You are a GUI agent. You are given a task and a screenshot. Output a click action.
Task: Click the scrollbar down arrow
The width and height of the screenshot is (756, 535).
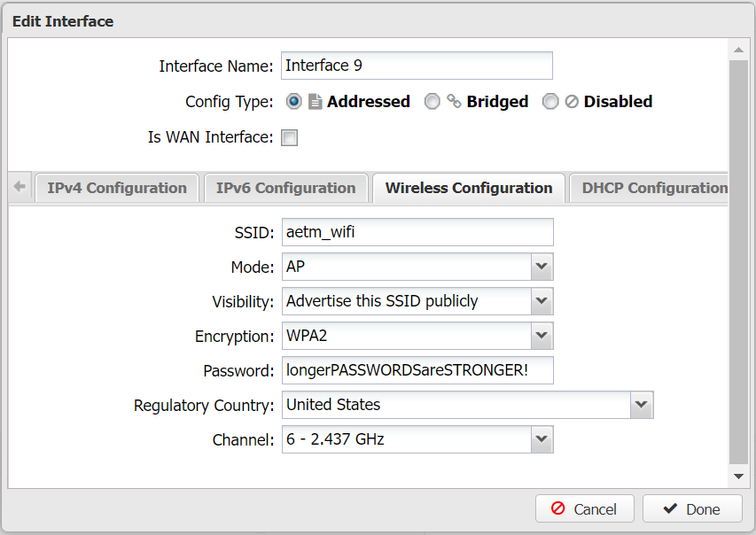[x=738, y=477]
